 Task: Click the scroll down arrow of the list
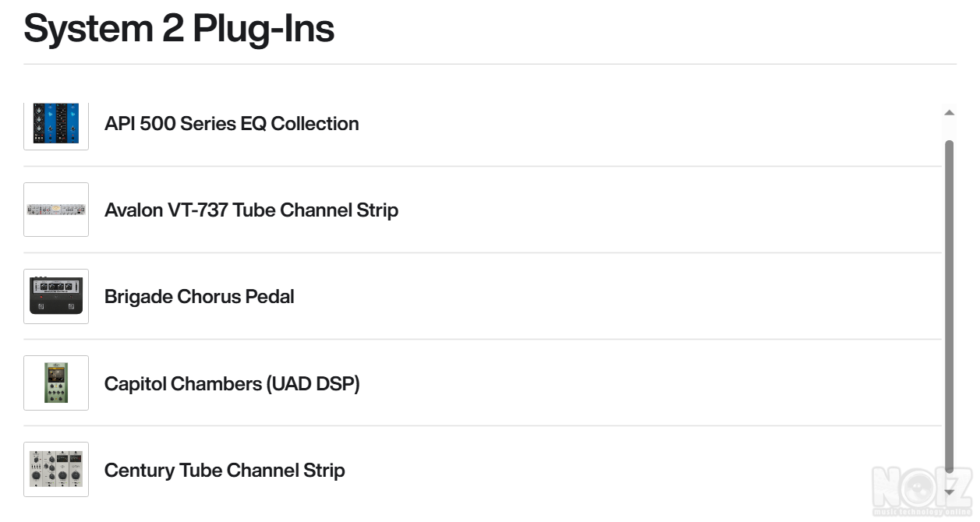coord(949,492)
